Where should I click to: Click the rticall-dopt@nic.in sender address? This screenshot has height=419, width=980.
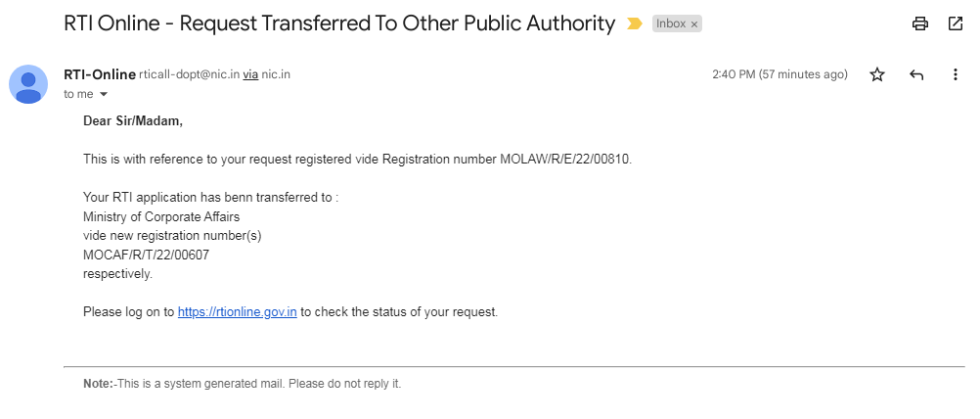189,74
